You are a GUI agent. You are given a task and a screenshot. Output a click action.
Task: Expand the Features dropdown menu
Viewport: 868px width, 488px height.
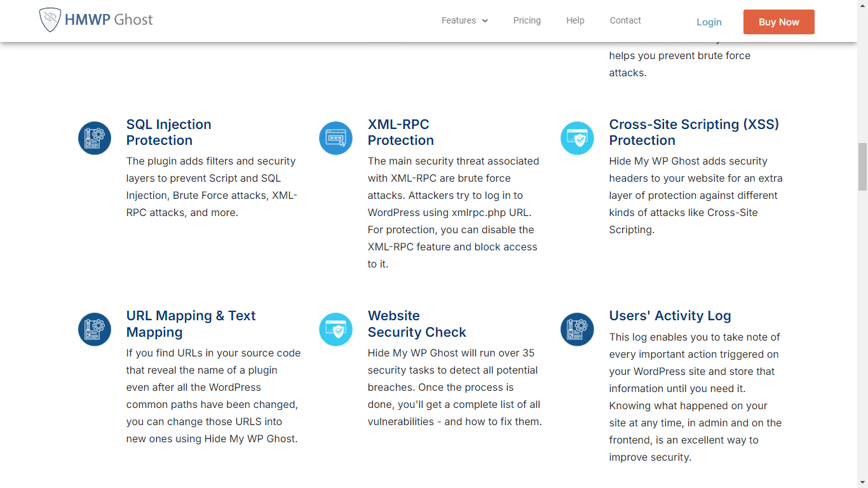tap(459, 20)
